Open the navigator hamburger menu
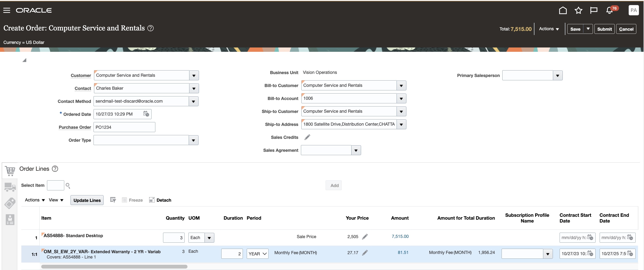 coord(7,10)
